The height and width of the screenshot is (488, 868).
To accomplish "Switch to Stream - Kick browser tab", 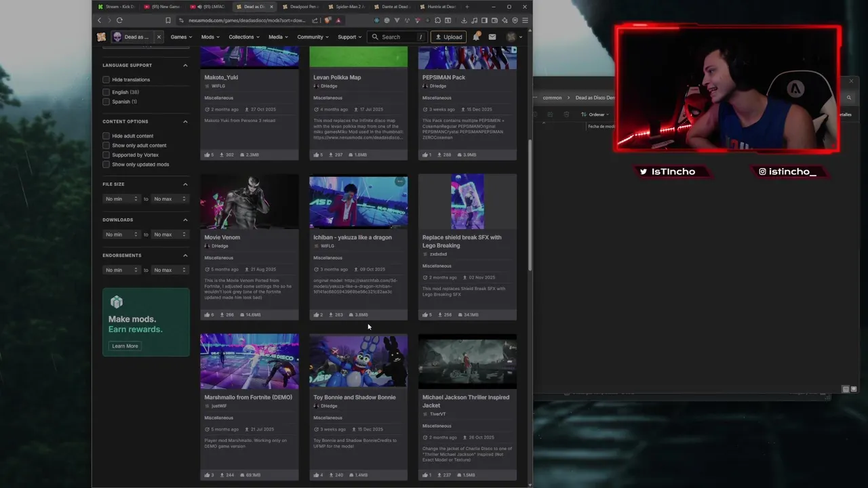I will point(116,7).
